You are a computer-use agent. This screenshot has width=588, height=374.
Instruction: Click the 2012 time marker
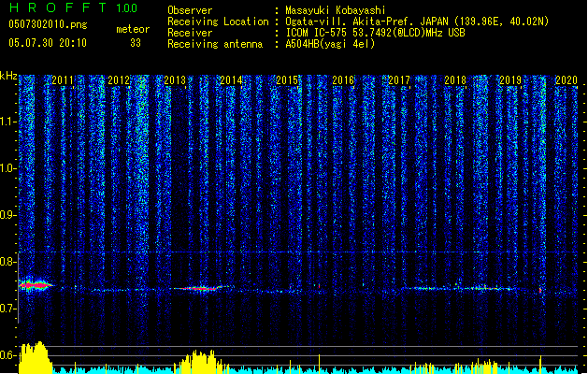119,80
